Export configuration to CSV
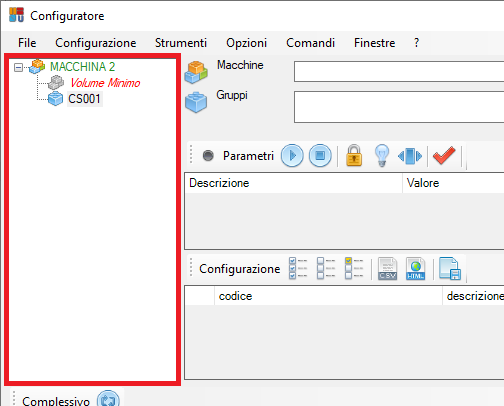 [x=387, y=269]
